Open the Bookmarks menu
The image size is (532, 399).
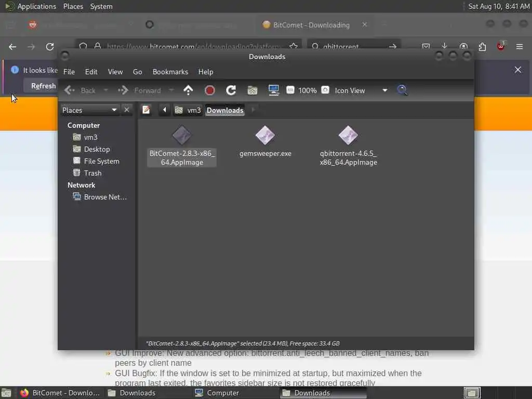170,72
